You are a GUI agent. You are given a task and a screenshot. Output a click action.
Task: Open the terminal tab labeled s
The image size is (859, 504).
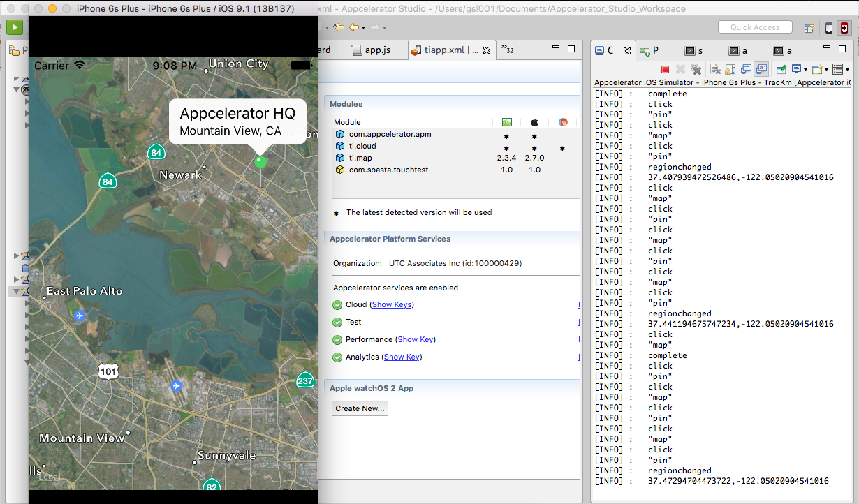[694, 51]
